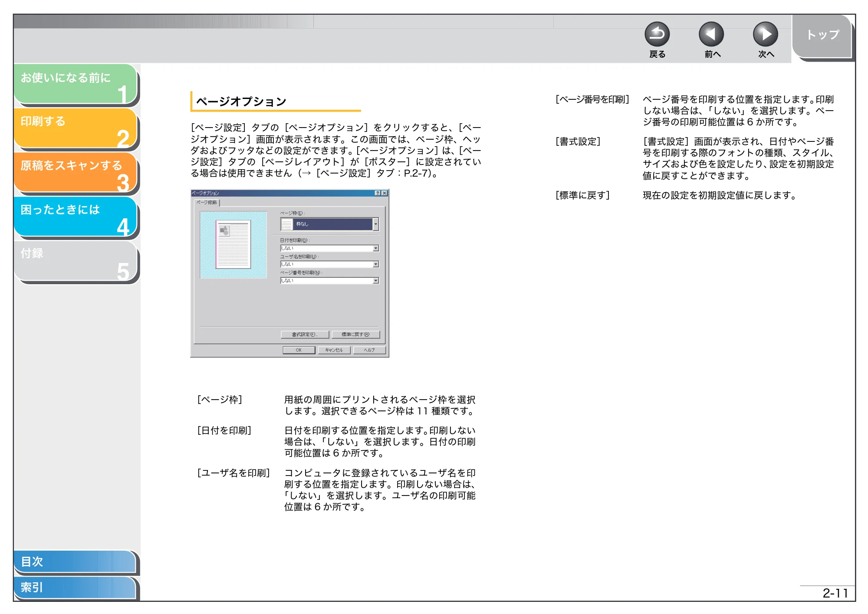Expand the ページ枠 dropdown showing 枠なし
This screenshot has height=614, width=868.
pos(375,224)
